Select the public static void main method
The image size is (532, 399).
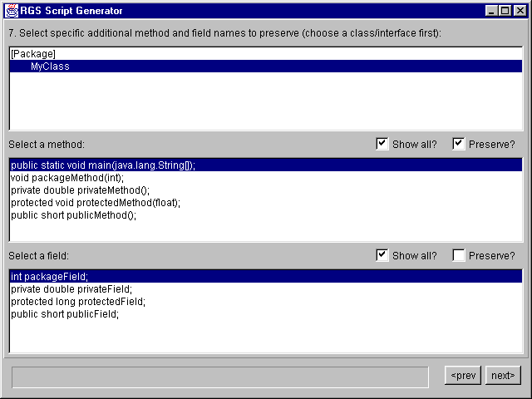pos(266,165)
